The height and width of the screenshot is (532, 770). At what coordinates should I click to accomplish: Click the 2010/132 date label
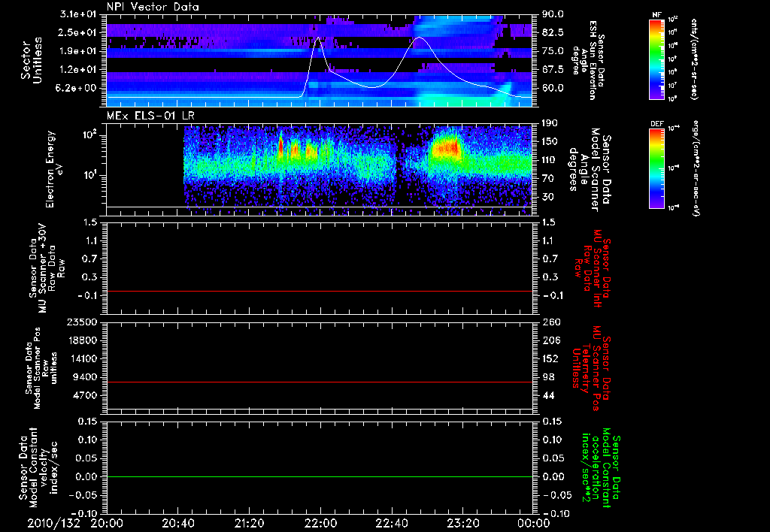pyautogui.click(x=53, y=523)
